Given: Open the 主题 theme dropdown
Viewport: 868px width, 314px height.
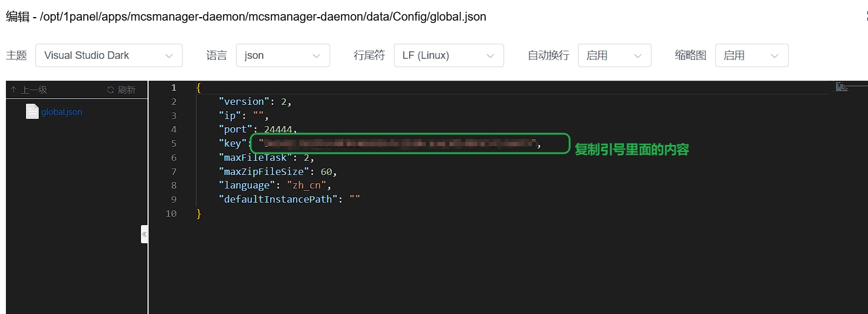Looking at the screenshot, I should 108,55.
